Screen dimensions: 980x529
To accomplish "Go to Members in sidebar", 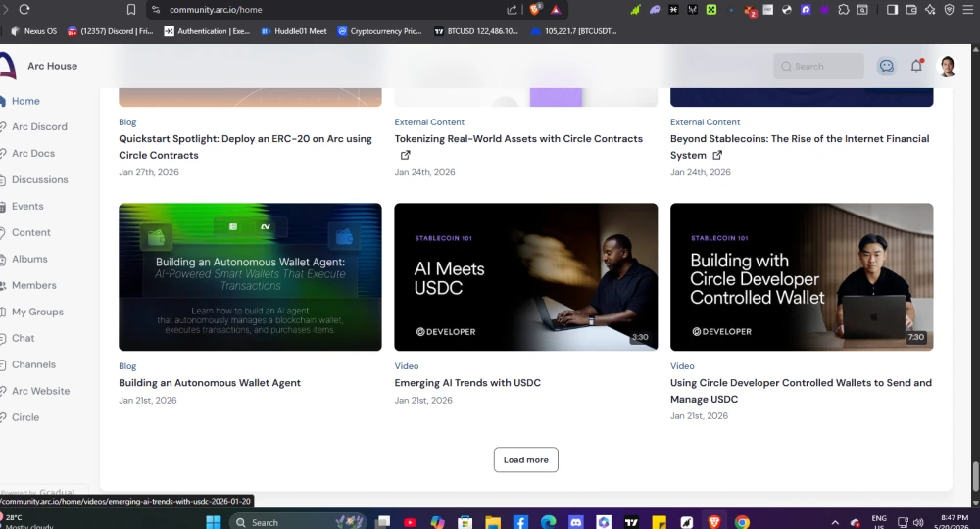I will tap(33, 285).
